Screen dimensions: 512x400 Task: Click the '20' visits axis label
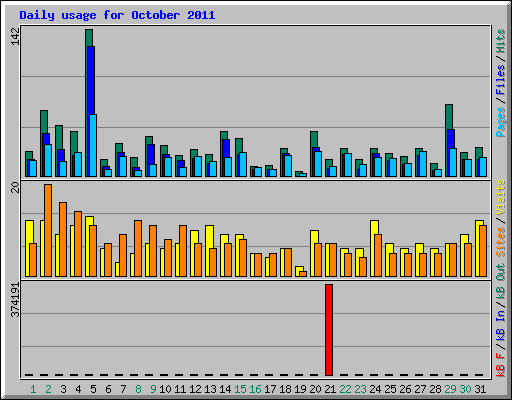[16, 188]
